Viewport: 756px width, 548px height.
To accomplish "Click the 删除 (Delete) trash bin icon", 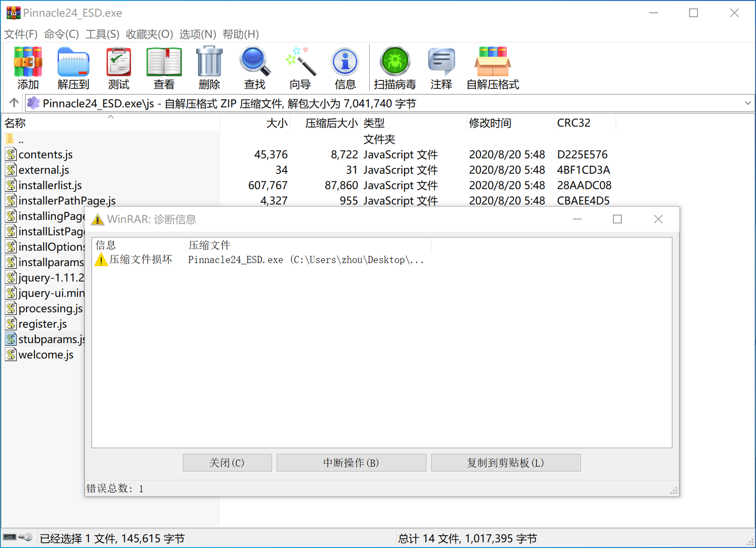I will coord(209,62).
